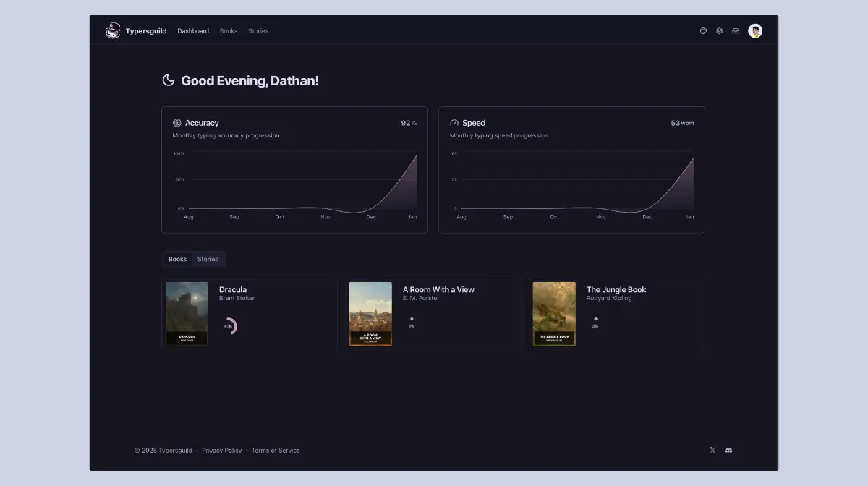The image size is (868, 486).
Task: Open Stories from the top navigation
Action: pos(258,30)
